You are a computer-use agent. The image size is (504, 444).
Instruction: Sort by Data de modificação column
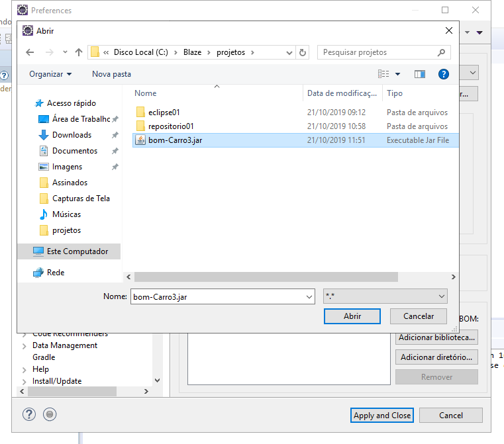[342, 93]
